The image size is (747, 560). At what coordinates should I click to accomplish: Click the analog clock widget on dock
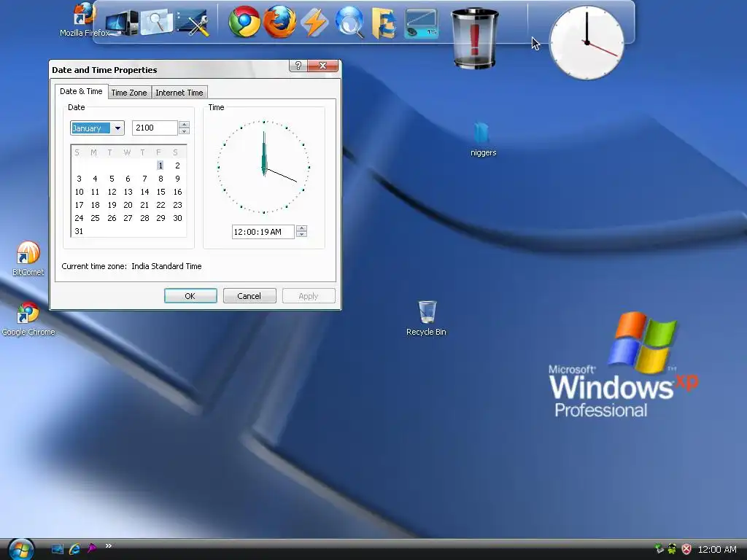[x=587, y=43]
